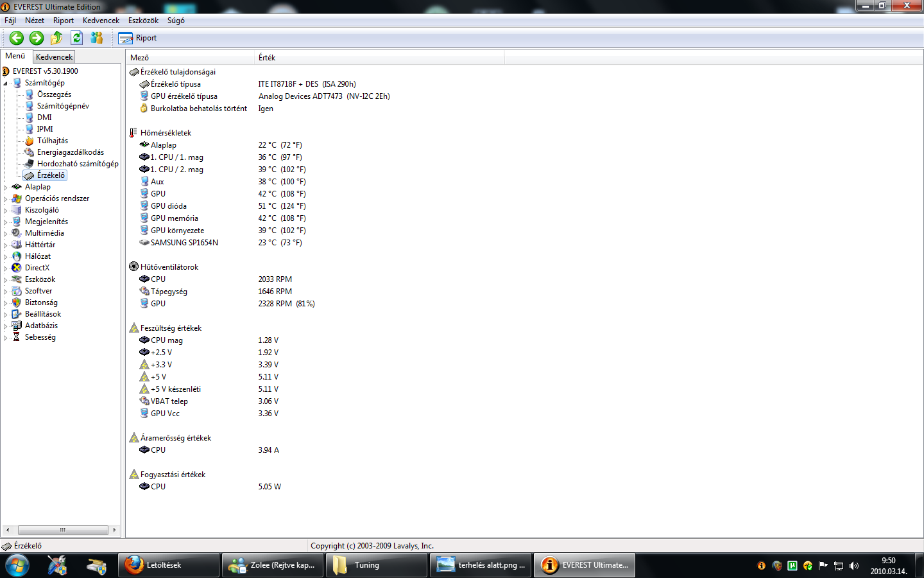Open the Riport menu
This screenshot has width=924, height=578.
tap(64, 21)
